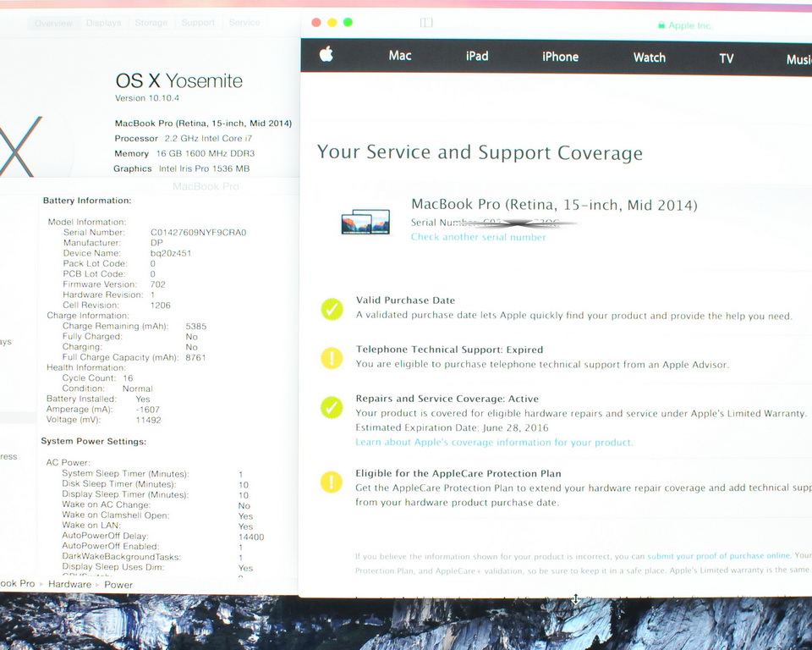Image resolution: width=812 pixels, height=650 pixels.
Task: Open the iPad section in Apple navigation
Action: (477, 56)
